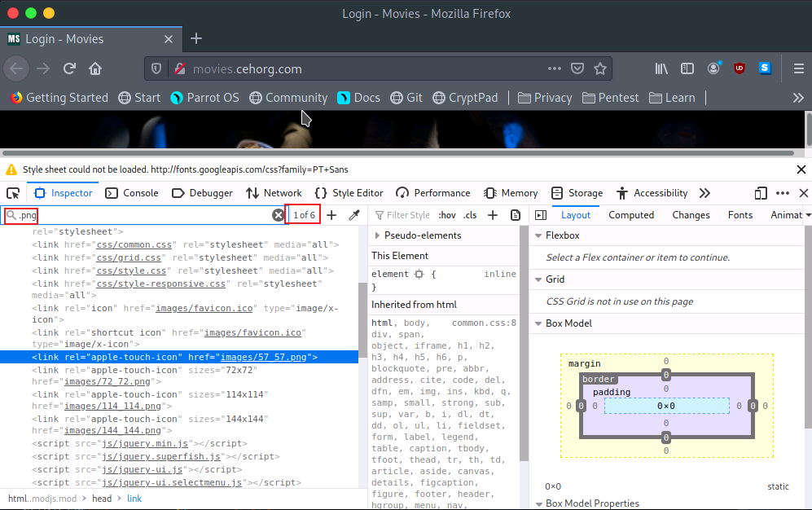Collapse the Box Model section
The image size is (812, 510).
(x=538, y=323)
